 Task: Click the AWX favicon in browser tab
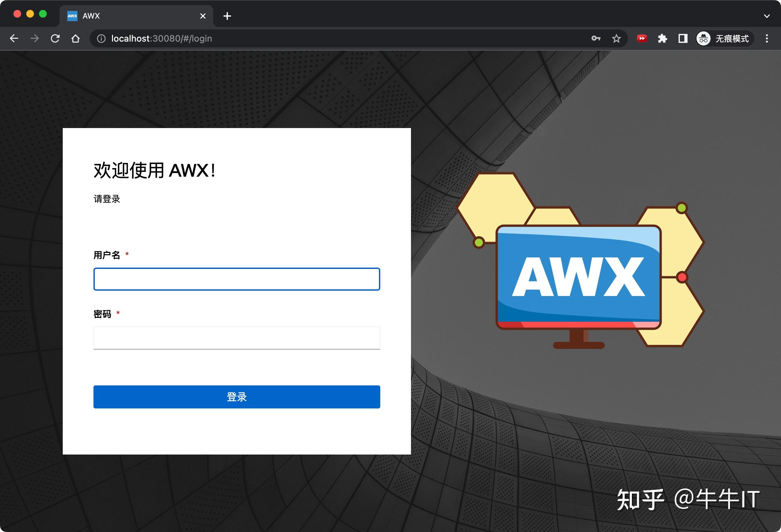(x=72, y=15)
